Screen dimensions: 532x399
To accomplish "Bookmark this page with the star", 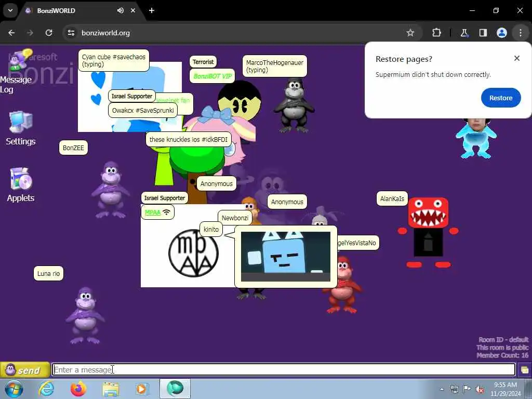I will tap(410, 33).
